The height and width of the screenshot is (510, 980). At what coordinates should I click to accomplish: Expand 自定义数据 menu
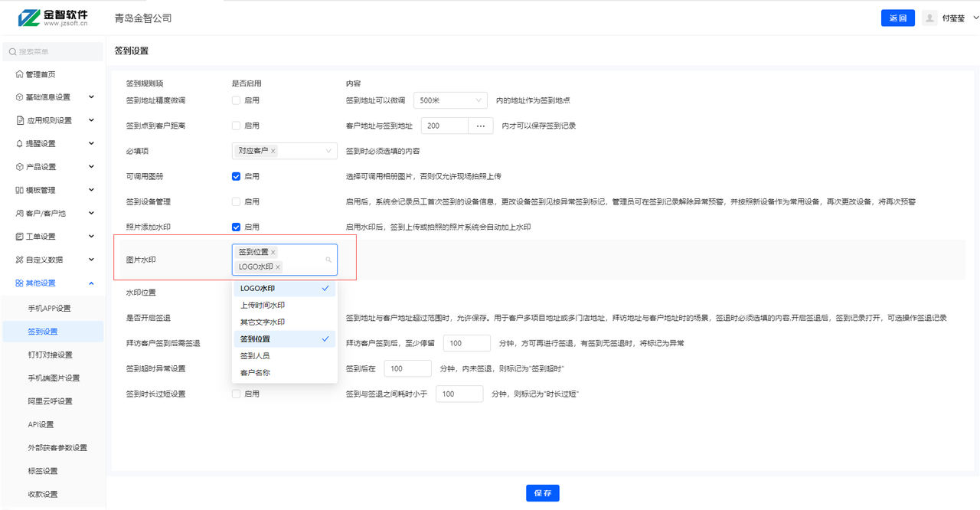click(52, 260)
